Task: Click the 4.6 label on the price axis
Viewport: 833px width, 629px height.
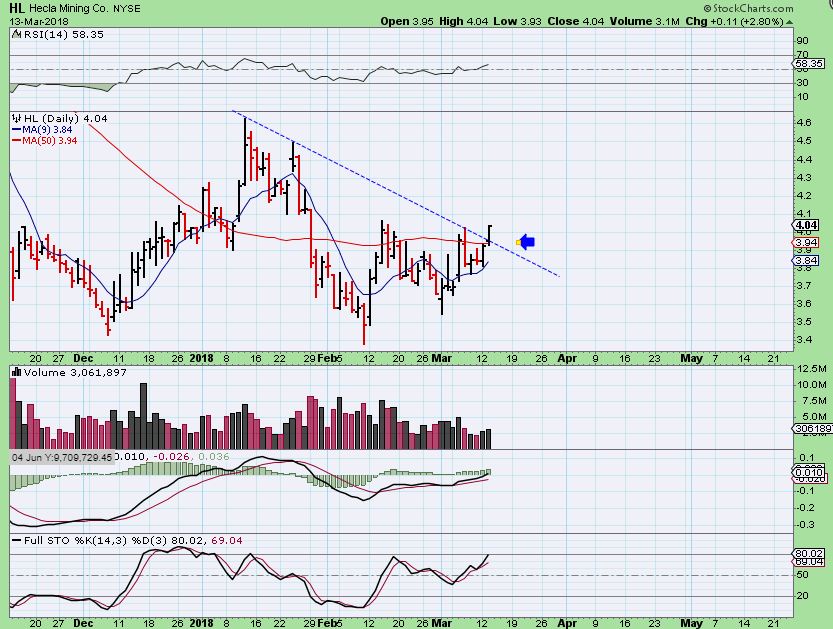Action: 804,123
